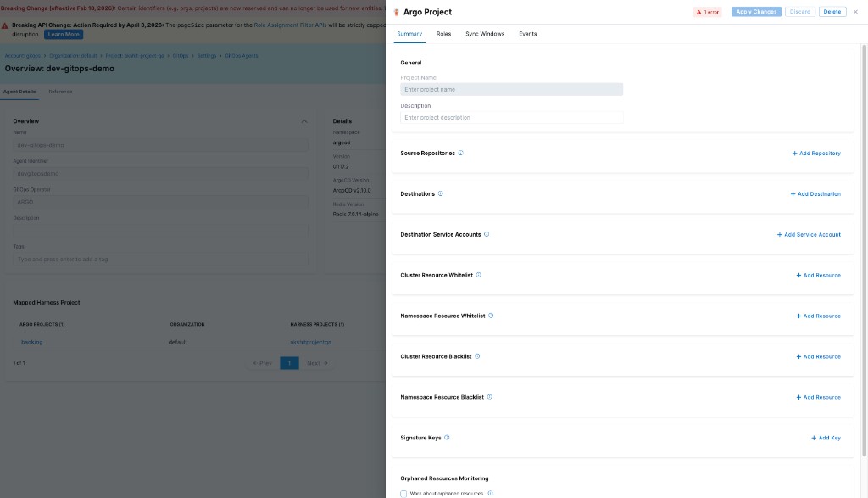Click the Prev pagination button
Screen dimensions: 868x498
[x=263, y=363]
